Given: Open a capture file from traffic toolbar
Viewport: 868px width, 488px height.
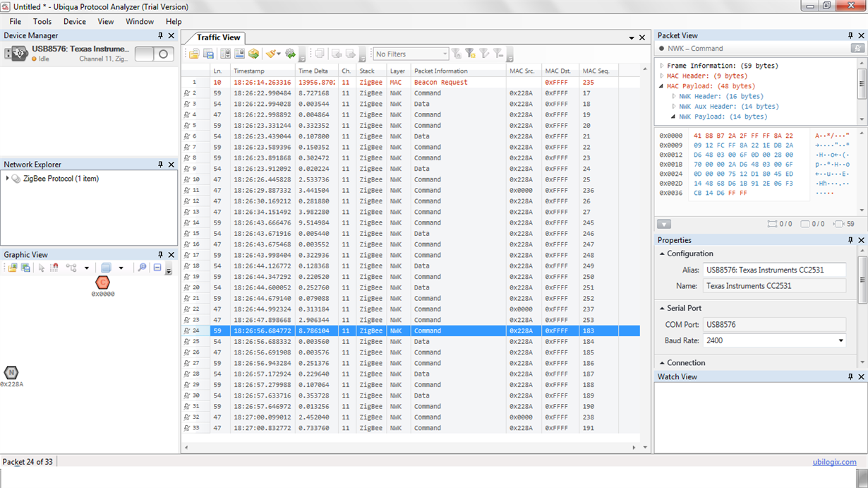Looking at the screenshot, I should click(194, 54).
